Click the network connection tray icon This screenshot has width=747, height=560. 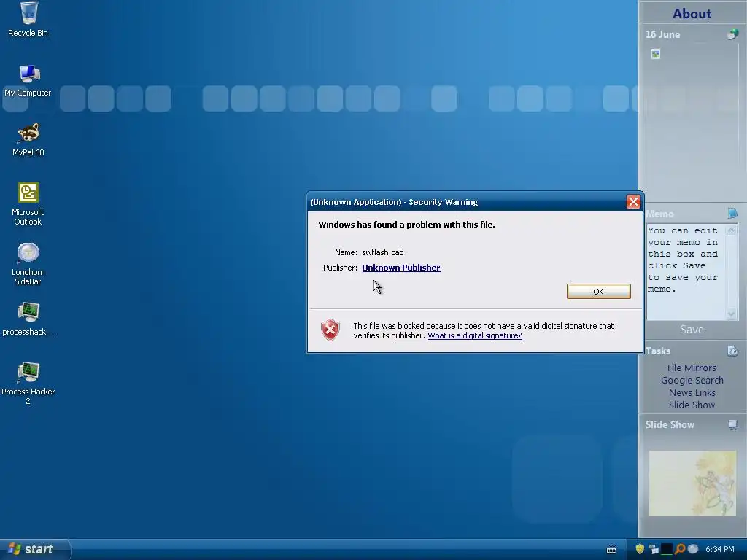click(x=654, y=550)
